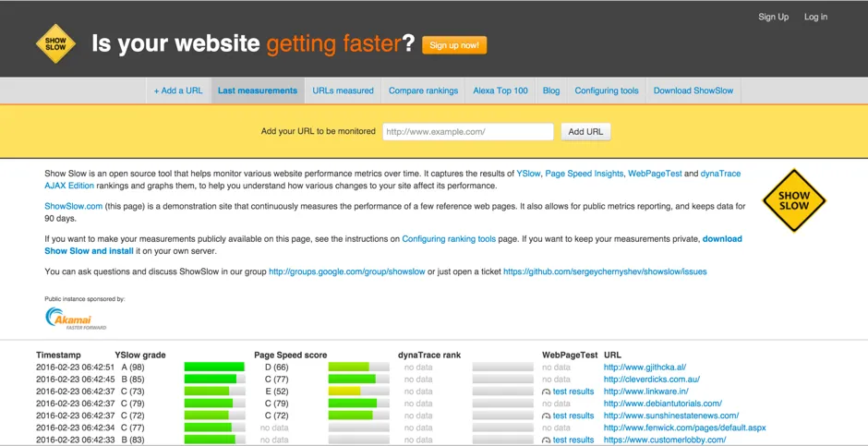Click the speedometer icon for customerlobby row

click(x=547, y=440)
